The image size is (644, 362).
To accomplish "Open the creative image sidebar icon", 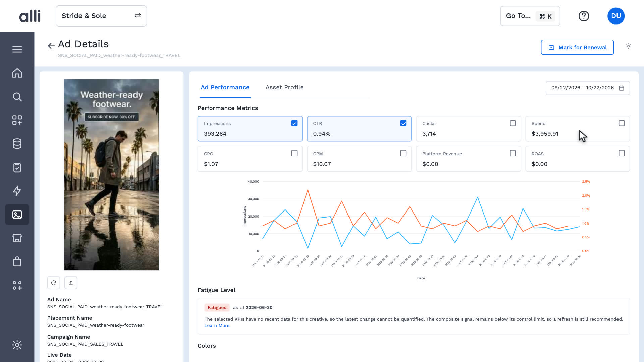I will pos(17,215).
